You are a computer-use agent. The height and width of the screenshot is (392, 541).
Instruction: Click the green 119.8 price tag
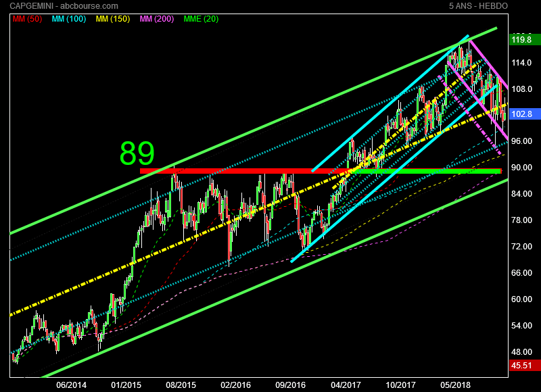point(525,40)
